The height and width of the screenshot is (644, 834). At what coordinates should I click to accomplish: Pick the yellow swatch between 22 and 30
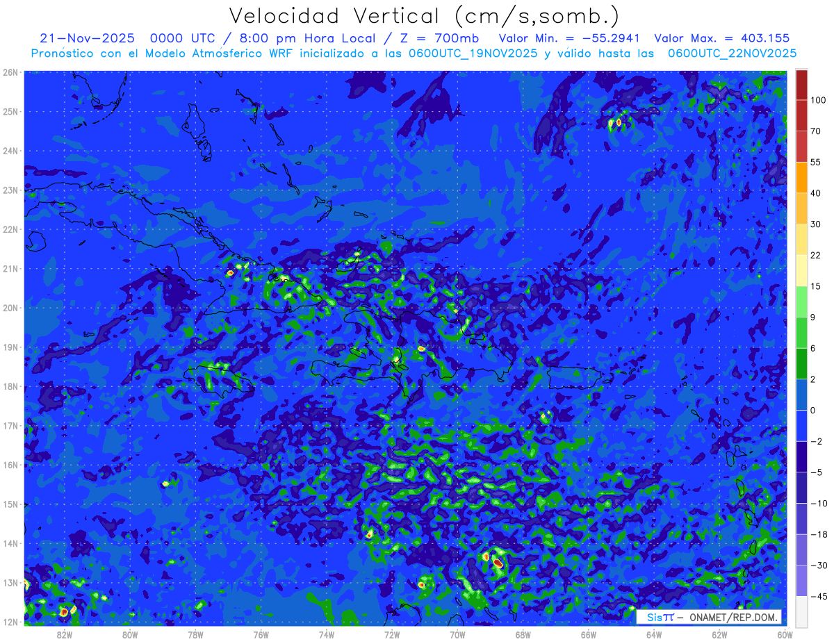pyautogui.click(x=801, y=240)
